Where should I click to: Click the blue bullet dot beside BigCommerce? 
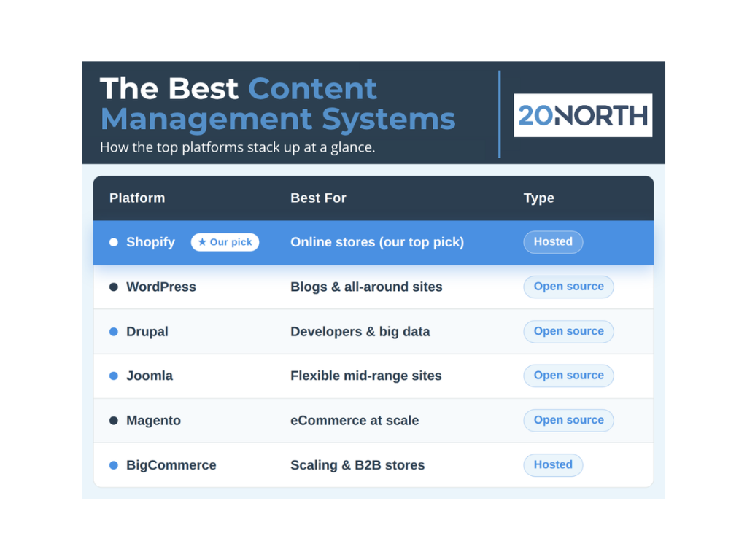click(x=113, y=465)
